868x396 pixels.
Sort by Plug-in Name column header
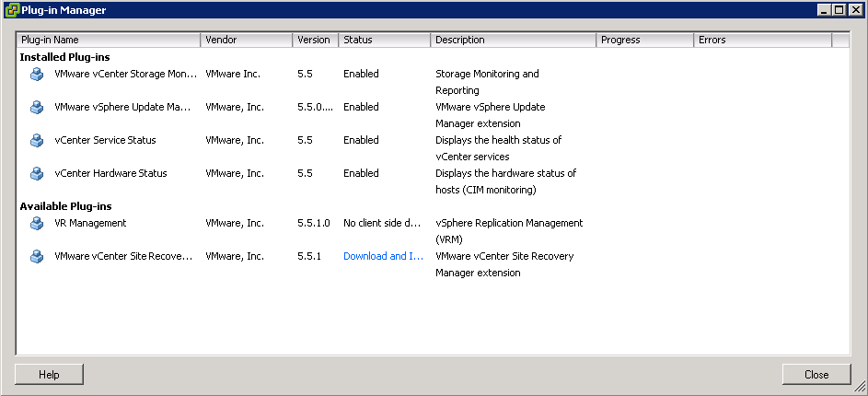[x=109, y=40]
